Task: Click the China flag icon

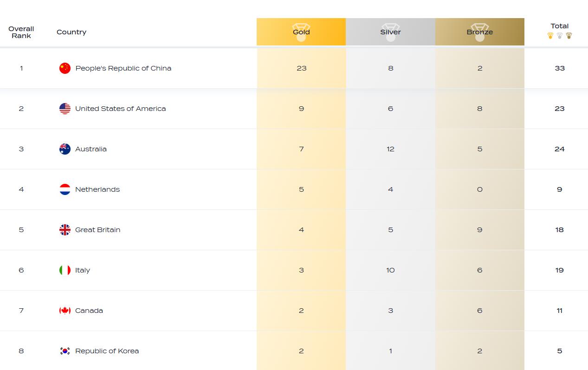Action: (65, 68)
